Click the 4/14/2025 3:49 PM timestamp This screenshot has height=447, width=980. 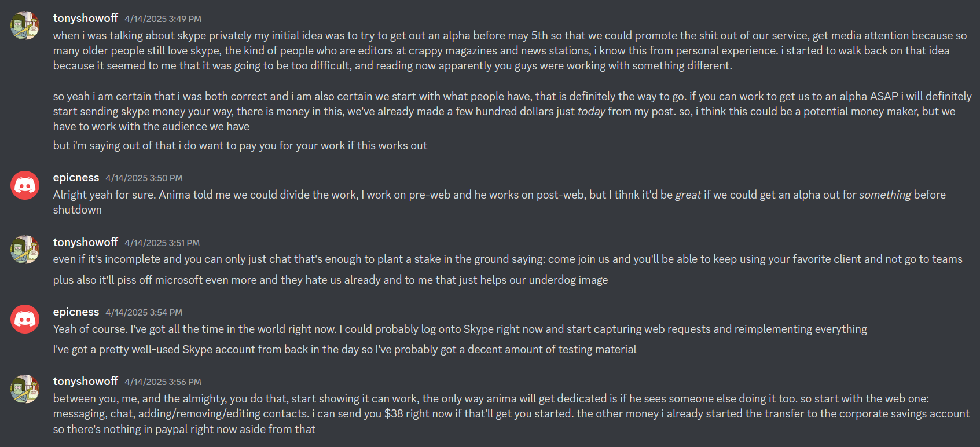[x=163, y=19]
